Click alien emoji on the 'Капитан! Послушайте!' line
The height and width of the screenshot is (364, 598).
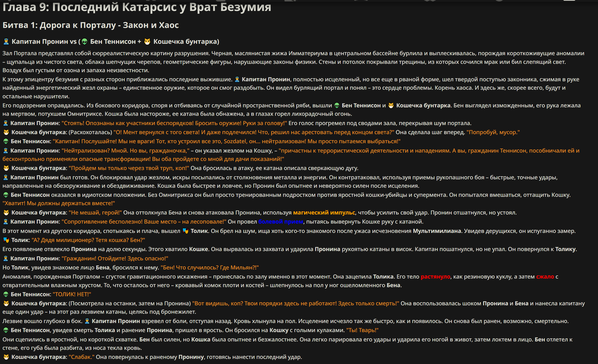pyautogui.click(x=6, y=141)
